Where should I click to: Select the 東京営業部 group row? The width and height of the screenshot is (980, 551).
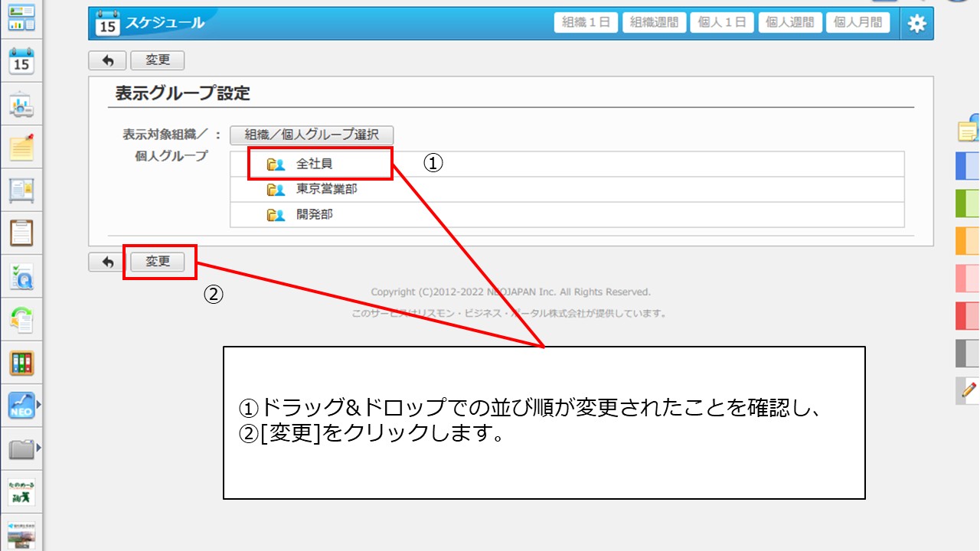coord(567,189)
